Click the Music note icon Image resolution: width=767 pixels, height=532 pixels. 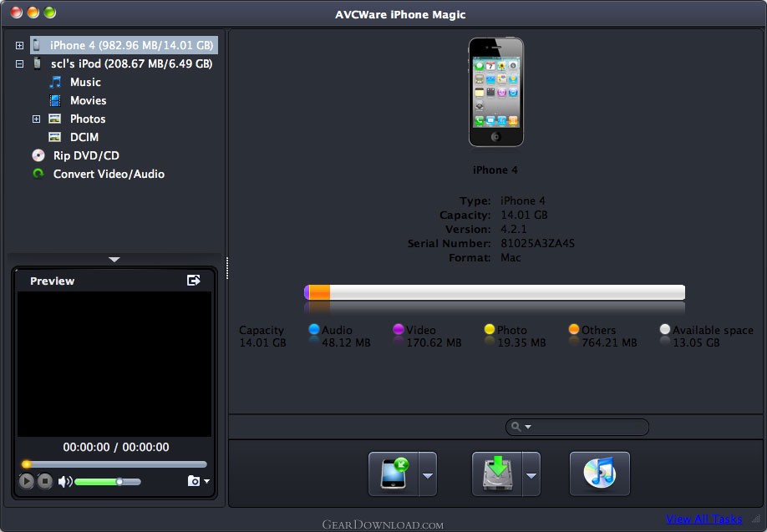pyautogui.click(x=56, y=82)
